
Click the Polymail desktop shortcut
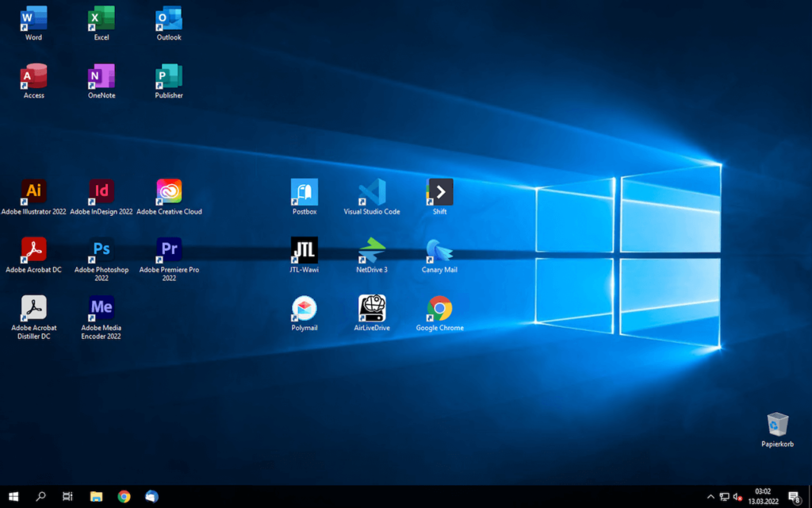point(304,313)
